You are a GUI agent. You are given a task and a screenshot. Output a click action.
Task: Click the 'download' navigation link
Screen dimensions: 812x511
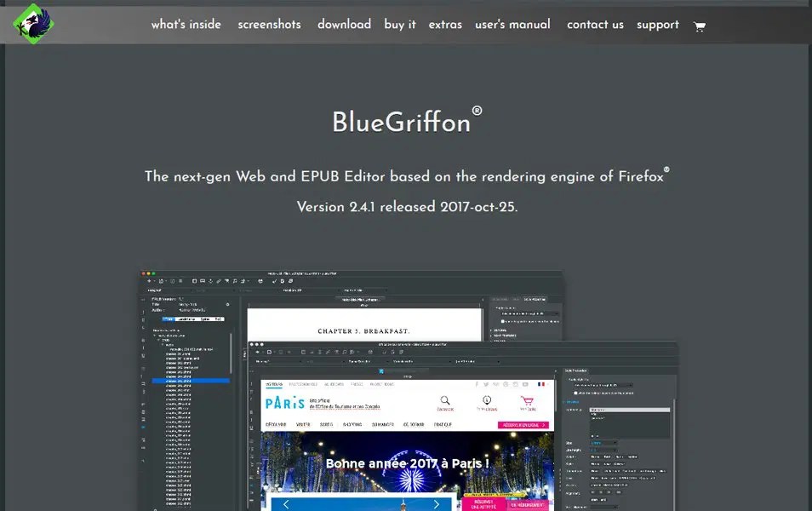[344, 25]
